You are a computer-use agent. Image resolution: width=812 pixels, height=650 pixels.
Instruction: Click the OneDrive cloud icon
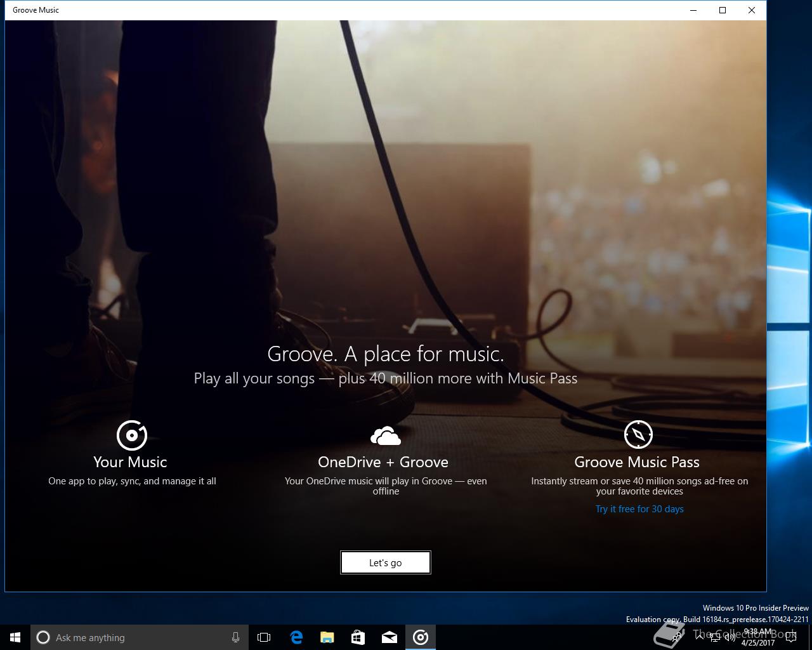pos(386,437)
